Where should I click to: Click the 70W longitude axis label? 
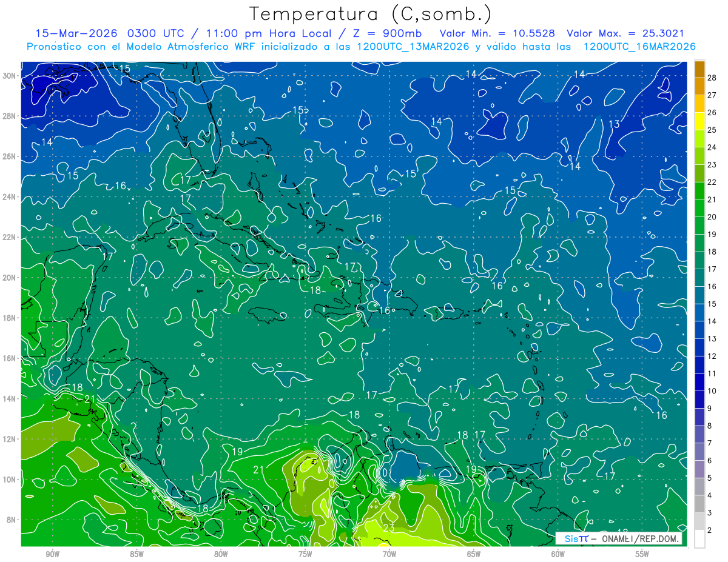coord(389,554)
